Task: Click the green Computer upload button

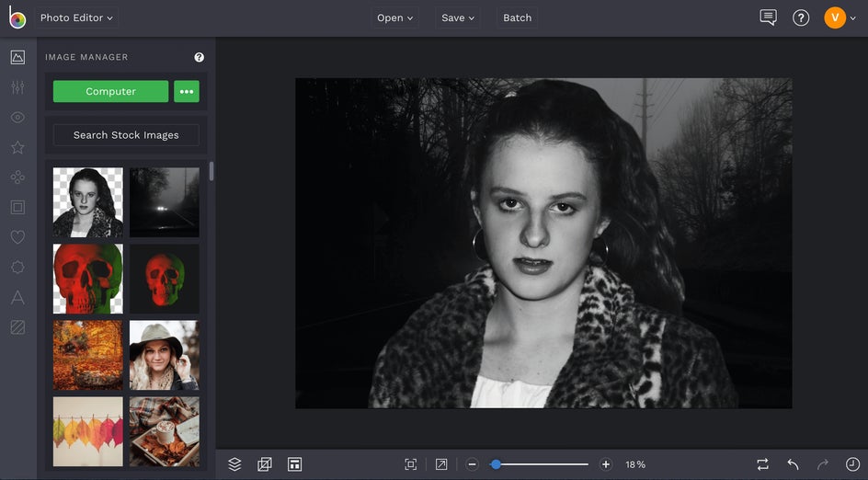Action: [110, 92]
